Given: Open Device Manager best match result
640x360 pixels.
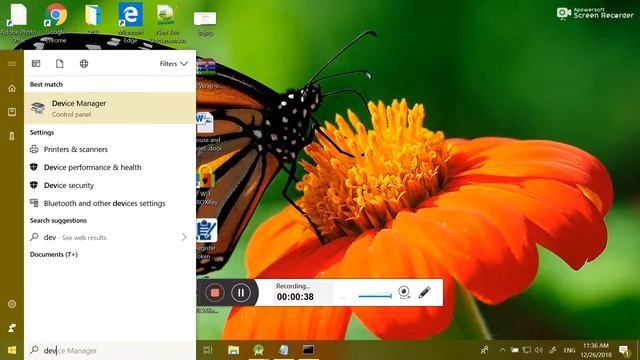Looking at the screenshot, I should [110, 108].
